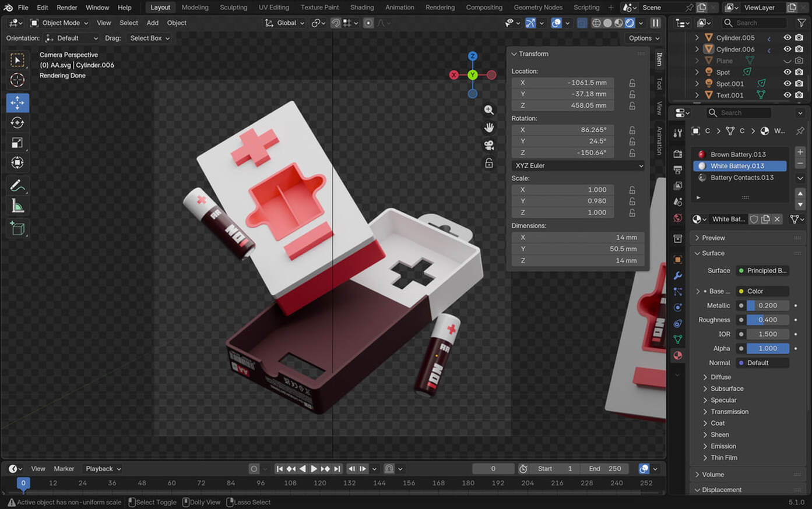Adjust the Roughness slider
This screenshot has width=812, height=509.
(x=767, y=320)
